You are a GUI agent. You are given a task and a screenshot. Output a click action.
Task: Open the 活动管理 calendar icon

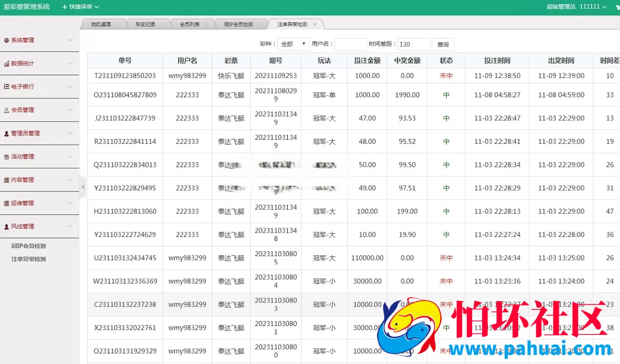pyautogui.click(x=6, y=157)
